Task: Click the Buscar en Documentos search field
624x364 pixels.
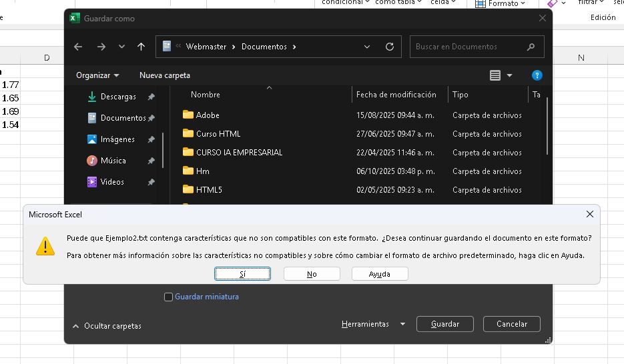Action: click(477, 47)
